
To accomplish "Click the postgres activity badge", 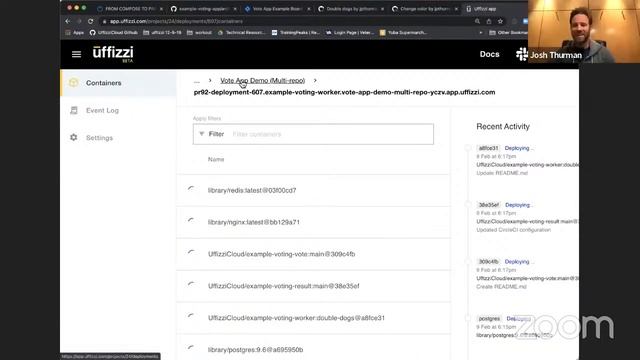I will pyautogui.click(x=489, y=318).
